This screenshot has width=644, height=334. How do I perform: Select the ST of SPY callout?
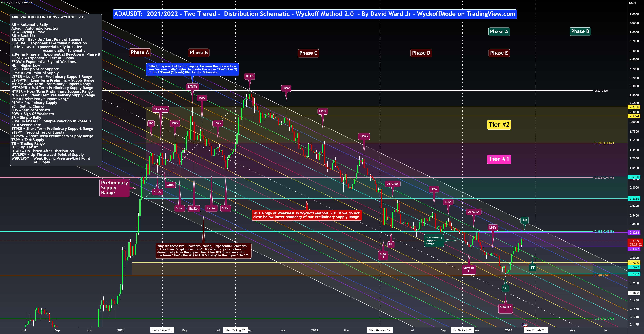(160, 109)
